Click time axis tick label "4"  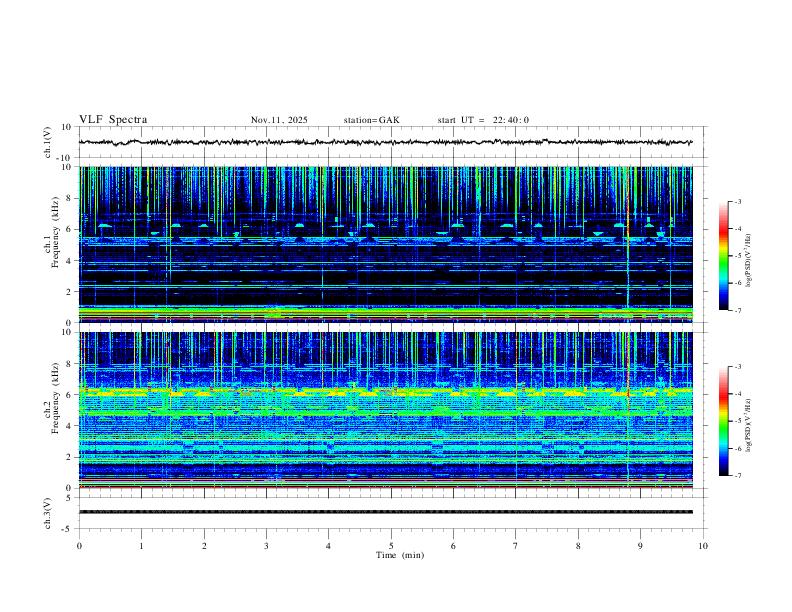click(x=328, y=546)
